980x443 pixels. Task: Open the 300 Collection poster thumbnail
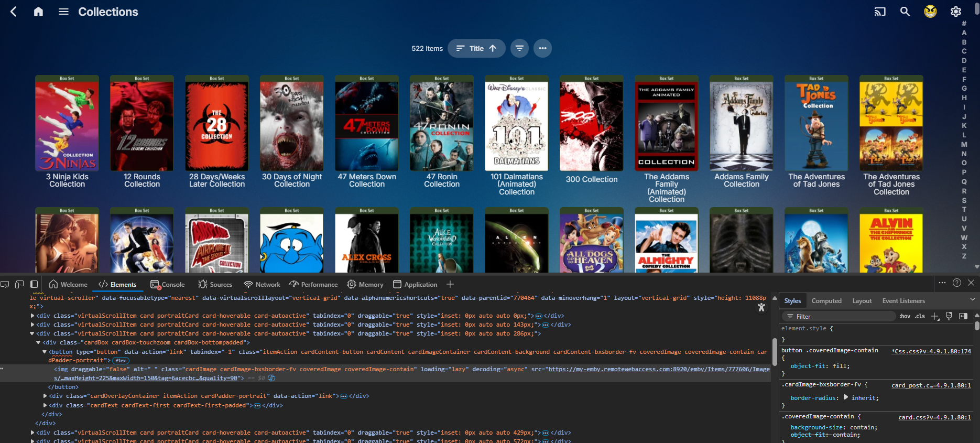(591, 126)
